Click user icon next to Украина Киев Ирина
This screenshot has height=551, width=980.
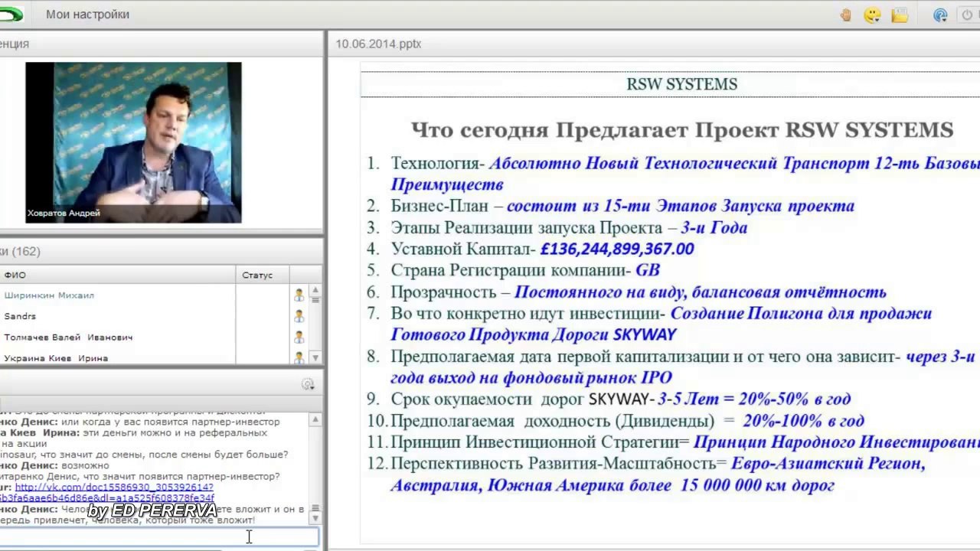299,357
